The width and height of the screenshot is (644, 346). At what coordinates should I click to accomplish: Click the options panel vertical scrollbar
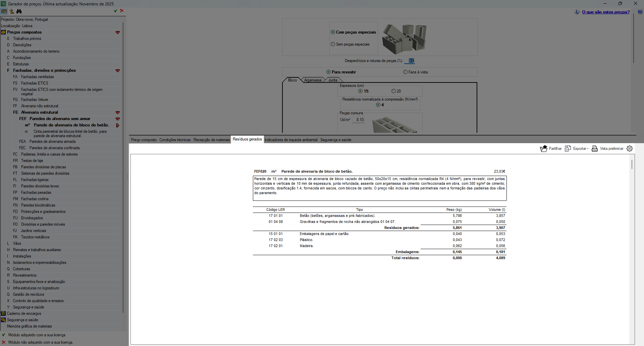coord(634,39)
